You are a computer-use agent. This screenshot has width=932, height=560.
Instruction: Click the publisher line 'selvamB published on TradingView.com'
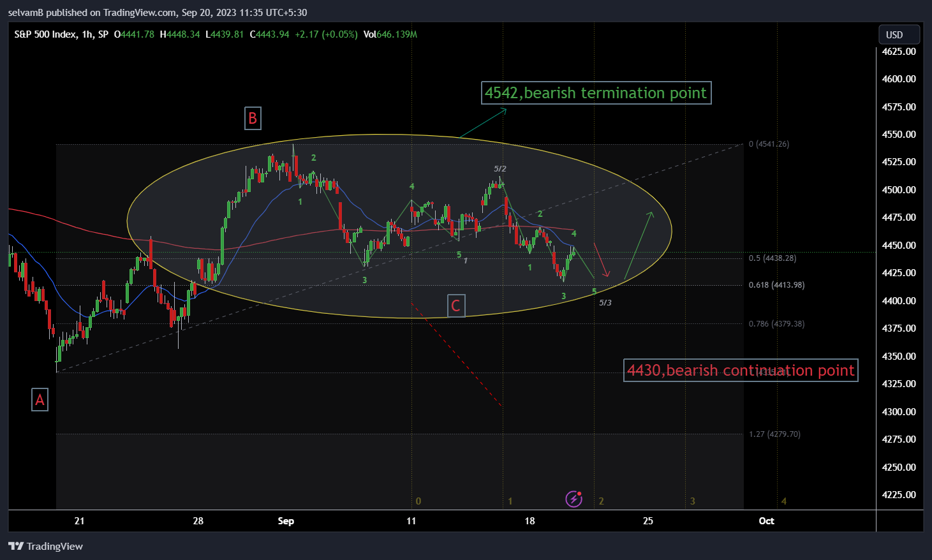click(92, 12)
